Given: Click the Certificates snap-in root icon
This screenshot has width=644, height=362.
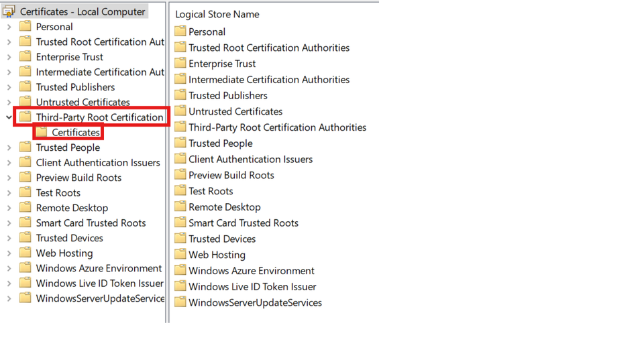Looking at the screenshot, I should coord(9,11).
